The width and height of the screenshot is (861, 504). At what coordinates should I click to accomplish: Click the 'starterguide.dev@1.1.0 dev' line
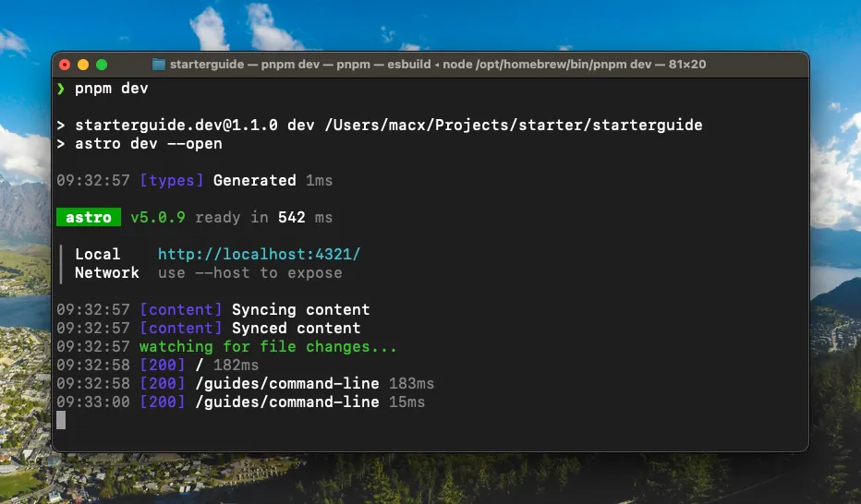pyautogui.click(x=380, y=125)
